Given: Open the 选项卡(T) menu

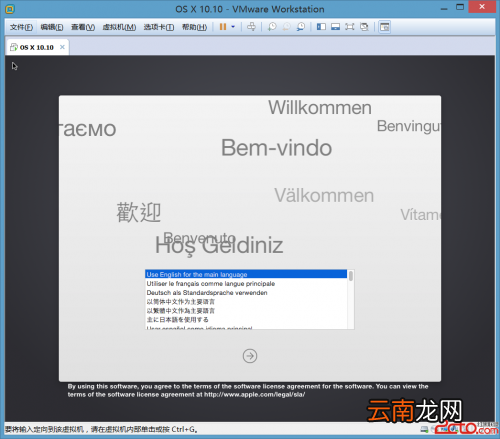Looking at the screenshot, I should (x=159, y=27).
